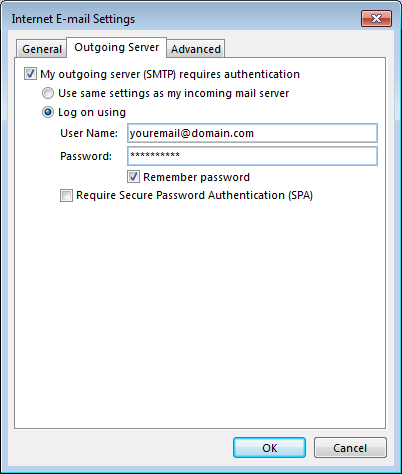Enable Require Secure Password Authentication checkbox
The width and height of the screenshot is (402, 474).
[x=66, y=195]
